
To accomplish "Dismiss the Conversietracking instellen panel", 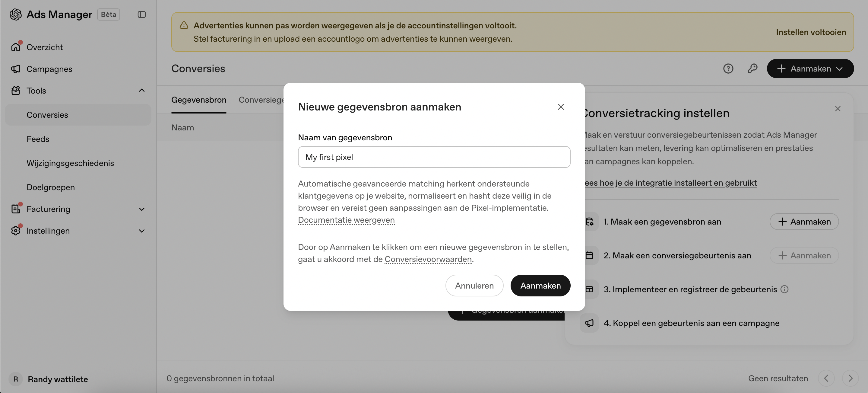I will pos(838,109).
